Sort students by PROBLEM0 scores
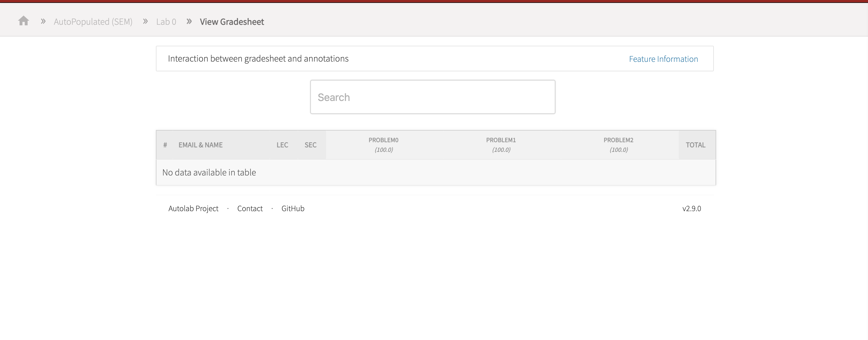868x340 pixels. 383,145
